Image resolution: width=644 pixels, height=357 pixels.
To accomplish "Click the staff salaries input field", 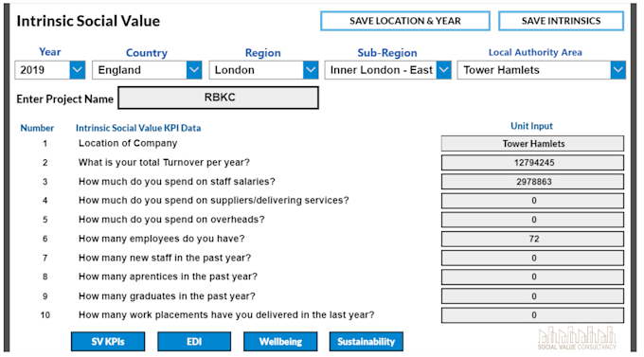I will click(x=532, y=182).
